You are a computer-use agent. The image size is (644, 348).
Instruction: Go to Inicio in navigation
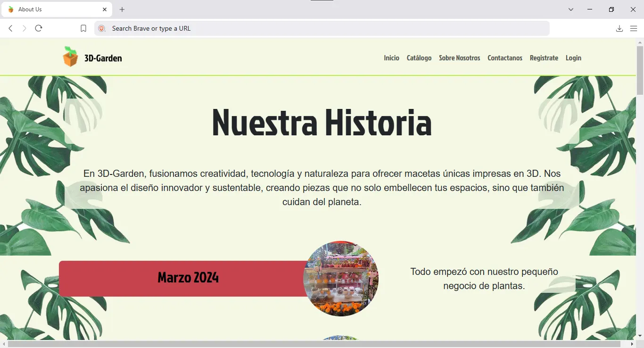(x=391, y=58)
